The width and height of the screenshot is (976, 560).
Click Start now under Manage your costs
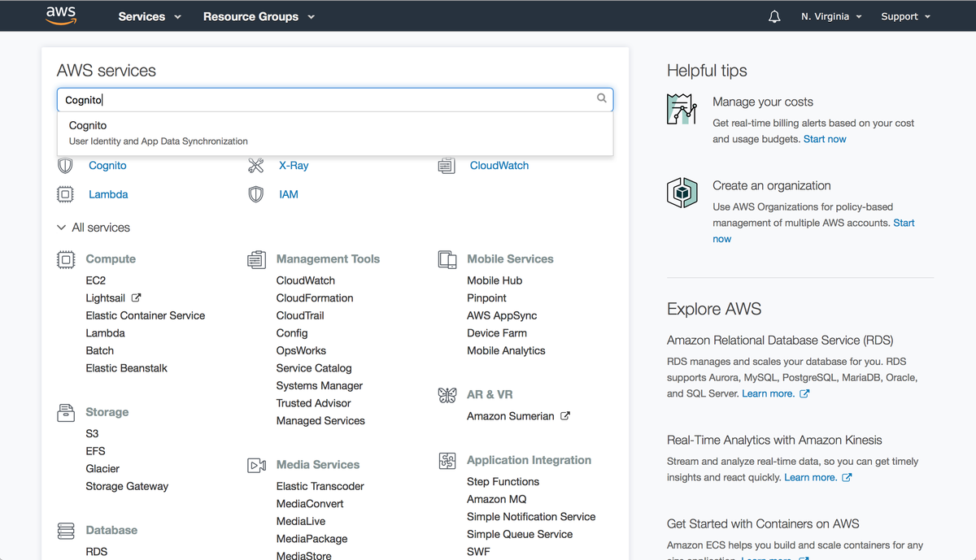coord(825,138)
